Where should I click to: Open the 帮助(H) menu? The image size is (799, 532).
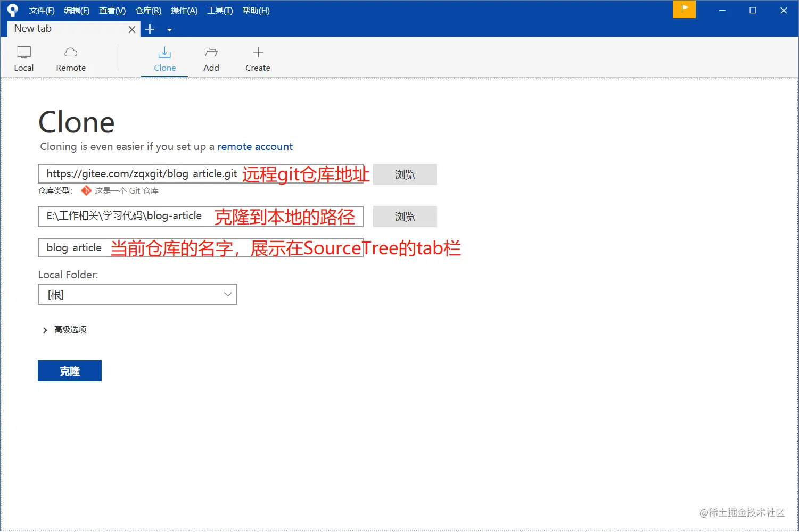pos(256,11)
